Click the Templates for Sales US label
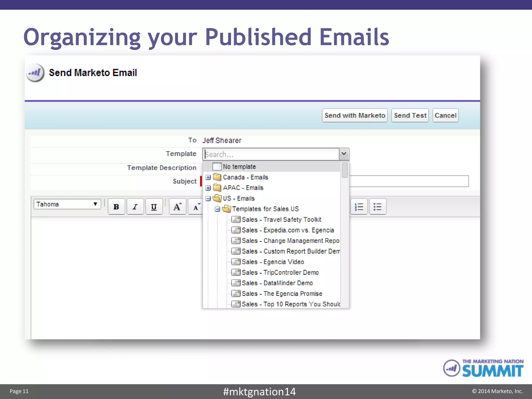Viewport: 532px width, 399px height. pos(265,209)
